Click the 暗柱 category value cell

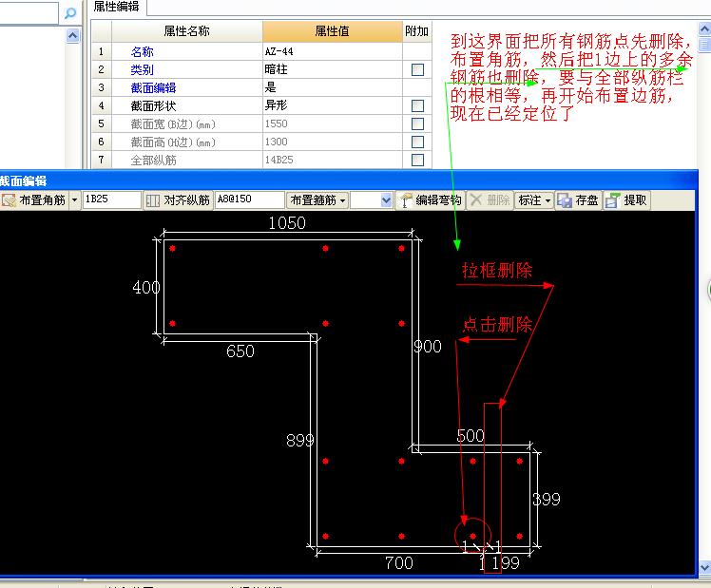[x=332, y=69]
